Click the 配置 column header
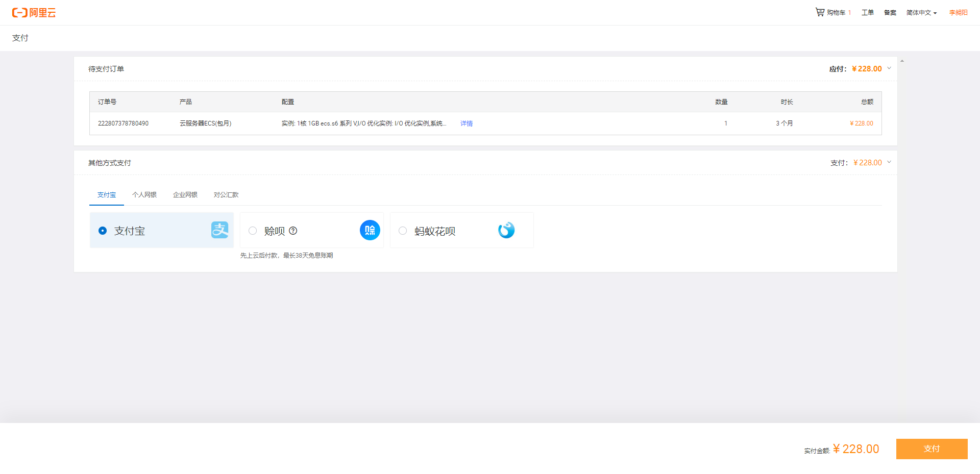This screenshot has height=474, width=980. point(288,102)
